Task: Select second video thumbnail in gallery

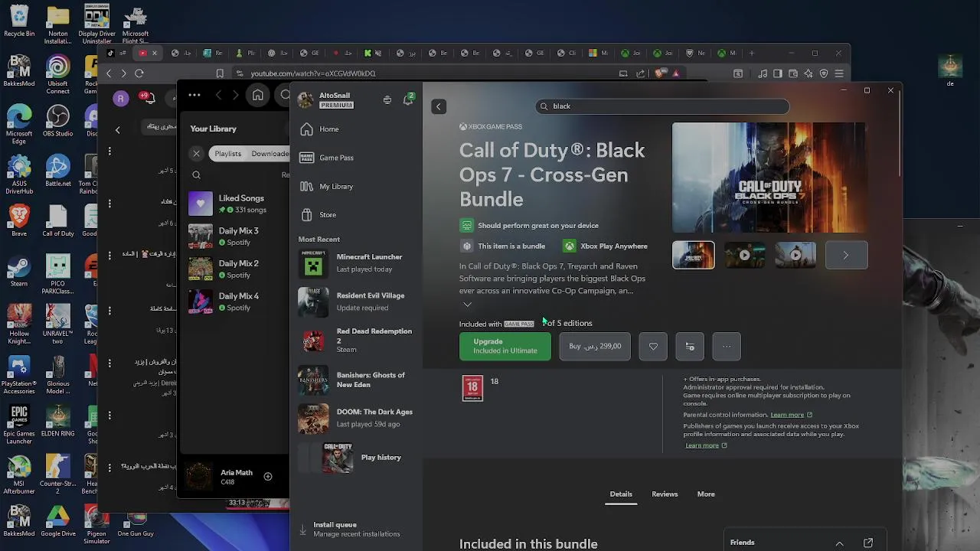Action: click(x=744, y=255)
